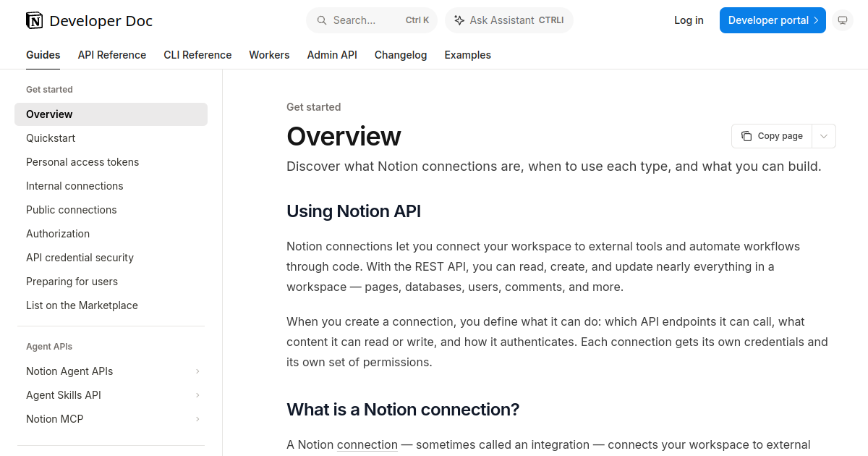
Task: Click the Ask Assistant button
Action: 509,20
